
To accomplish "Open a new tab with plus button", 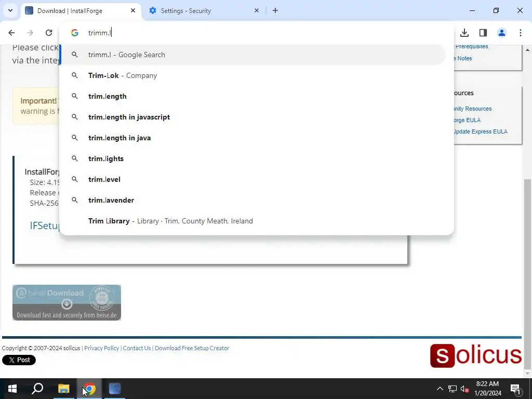I will point(275,10).
